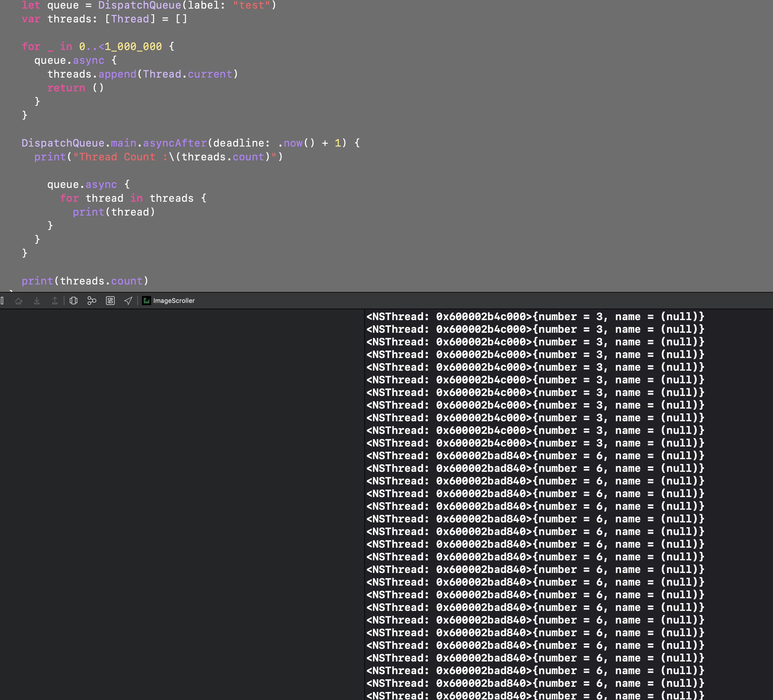Image resolution: width=773 pixels, height=700 pixels.
Task: Click the topmost console NSThread output line
Action: click(x=535, y=317)
